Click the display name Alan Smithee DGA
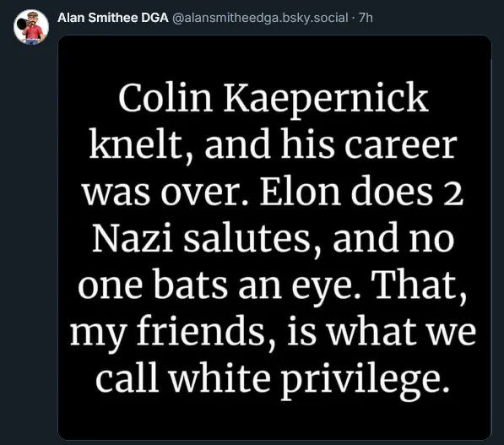The height and width of the screenshot is (445, 504). click(113, 18)
